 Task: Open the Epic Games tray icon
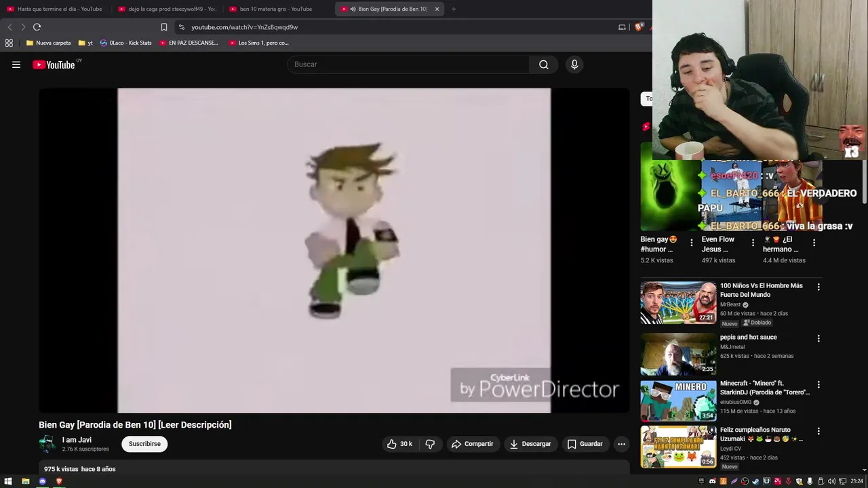coord(702,481)
